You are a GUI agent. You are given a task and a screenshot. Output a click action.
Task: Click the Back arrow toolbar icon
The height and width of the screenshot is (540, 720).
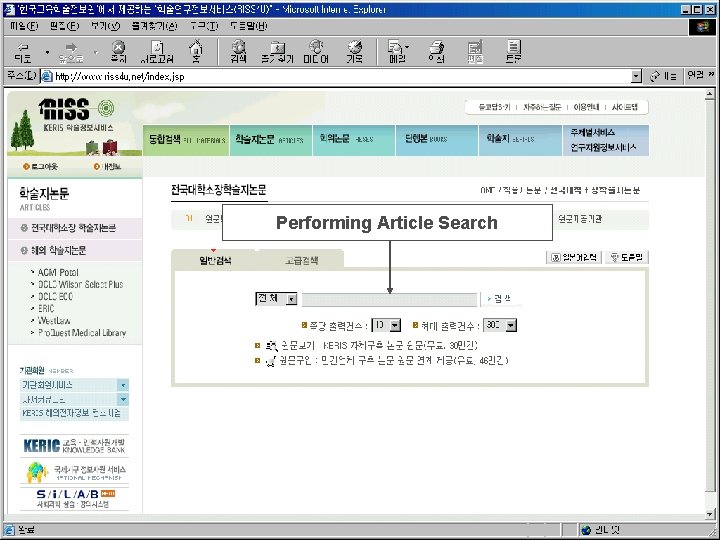[22, 51]
